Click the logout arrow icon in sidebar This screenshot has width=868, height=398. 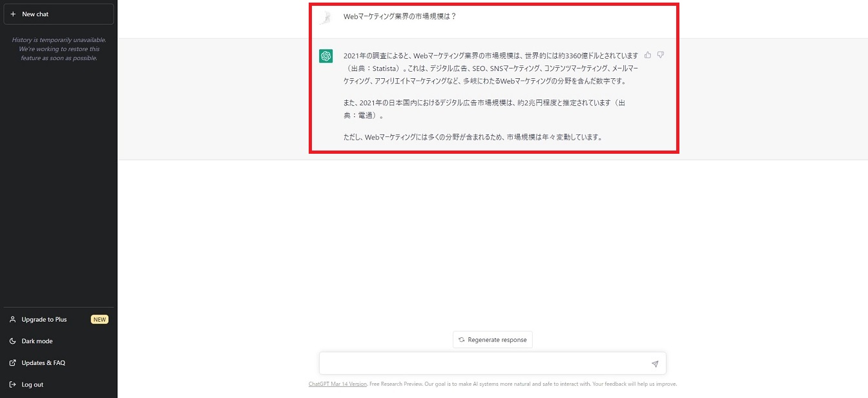(x=13, y=384)
